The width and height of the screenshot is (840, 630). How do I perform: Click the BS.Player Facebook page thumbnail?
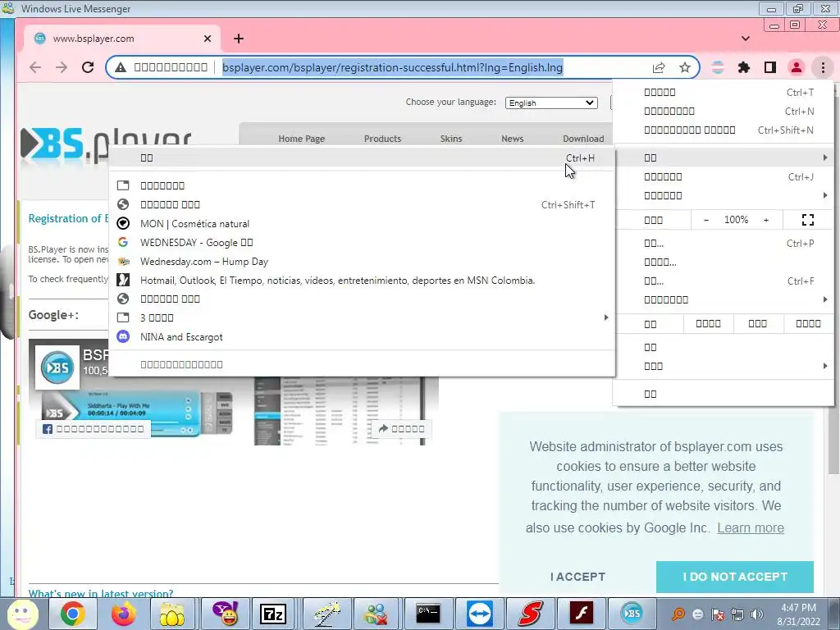(x=57, y=367)
